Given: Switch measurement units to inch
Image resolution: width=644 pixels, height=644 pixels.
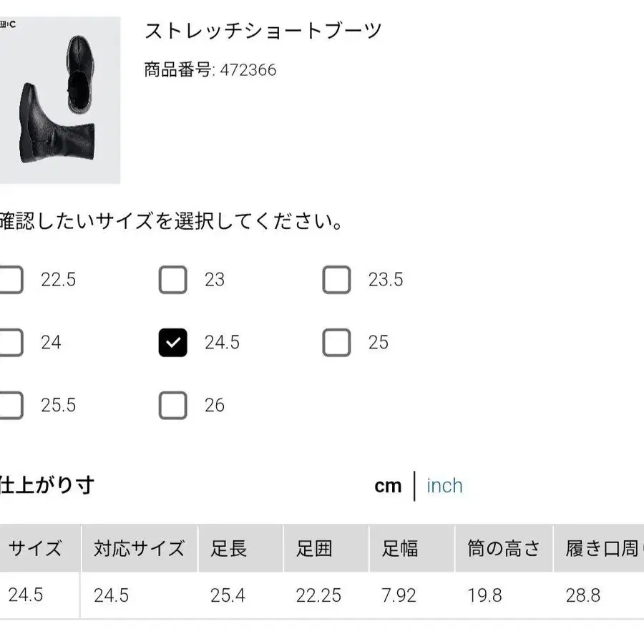Looking at the screenshot, I should pos(445,486).
